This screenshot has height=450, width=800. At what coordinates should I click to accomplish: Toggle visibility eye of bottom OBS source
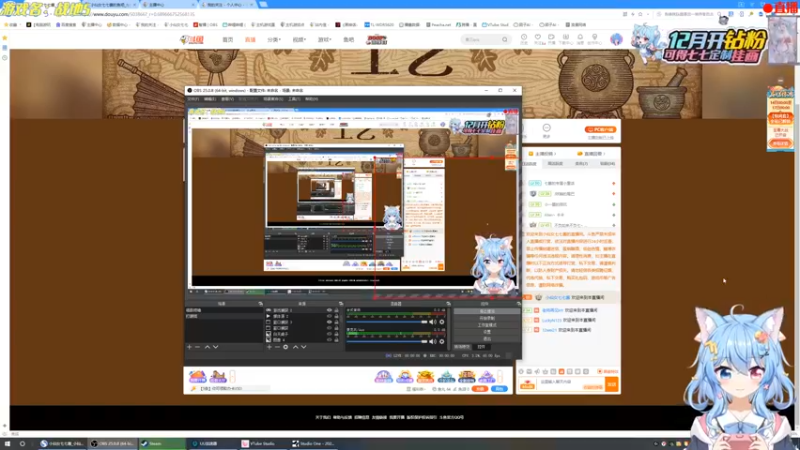click(330, 339)
